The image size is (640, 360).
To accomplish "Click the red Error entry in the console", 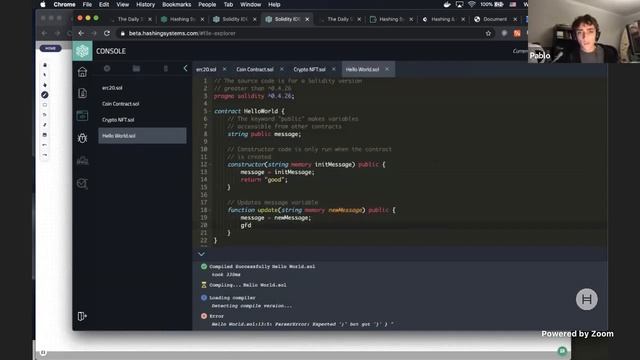I will [x=216, y=316].
